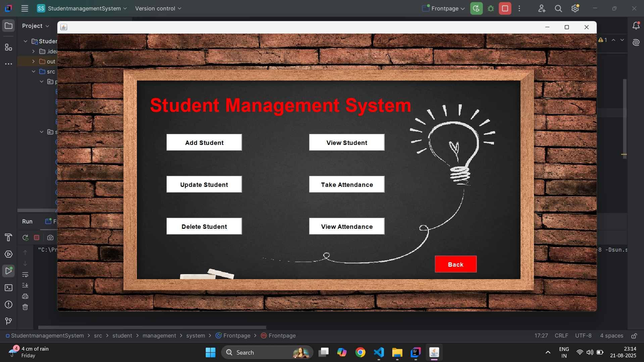Image resolution: width=644 pixels, height=362 pixels.
Task: Toggle soft-wrap in the Run console
Action: point(25,275)
